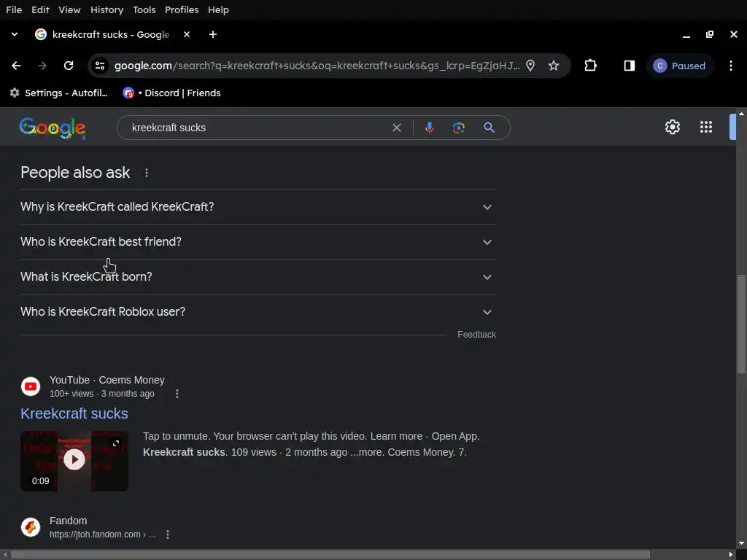
Task: Click the "100+ views · 3 months ago" text
Action: click(102, 394)
